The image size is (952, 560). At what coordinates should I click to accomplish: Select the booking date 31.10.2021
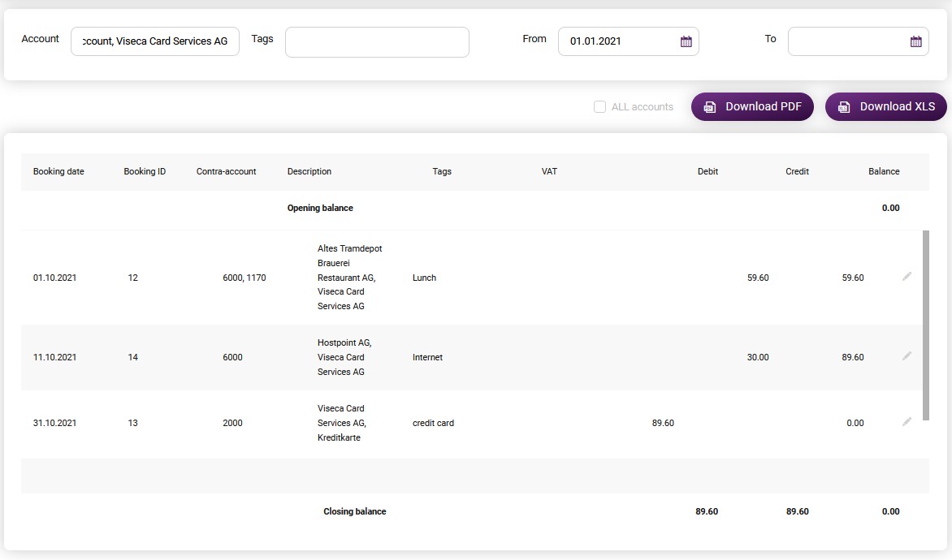coord(54,423)
